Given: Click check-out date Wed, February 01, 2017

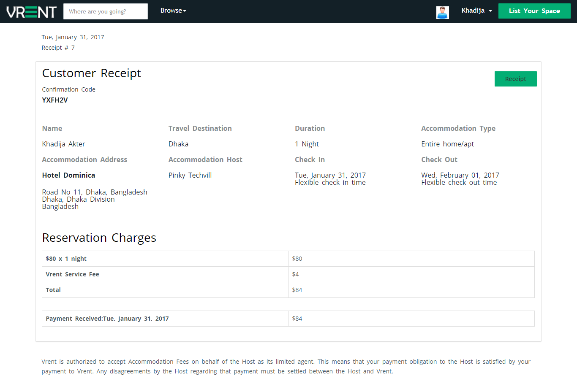Looking at the screenshot, I should [x=460, y=175].
